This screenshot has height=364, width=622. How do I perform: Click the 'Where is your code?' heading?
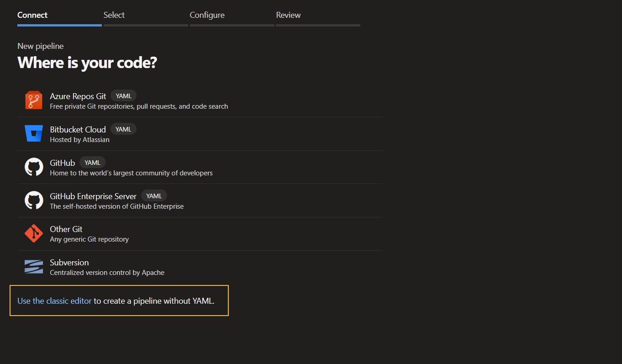pos(87,63)
